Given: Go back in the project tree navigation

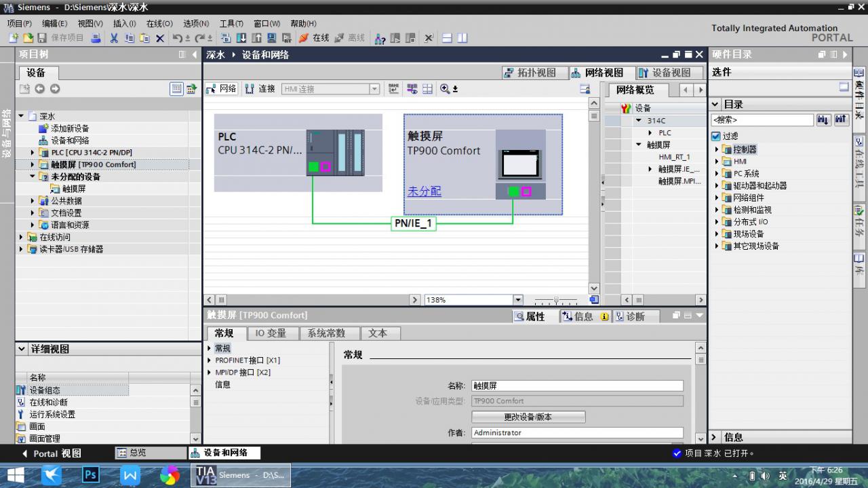Looking at the screenshot, I should pyautogui.click(x=39, y=89).
